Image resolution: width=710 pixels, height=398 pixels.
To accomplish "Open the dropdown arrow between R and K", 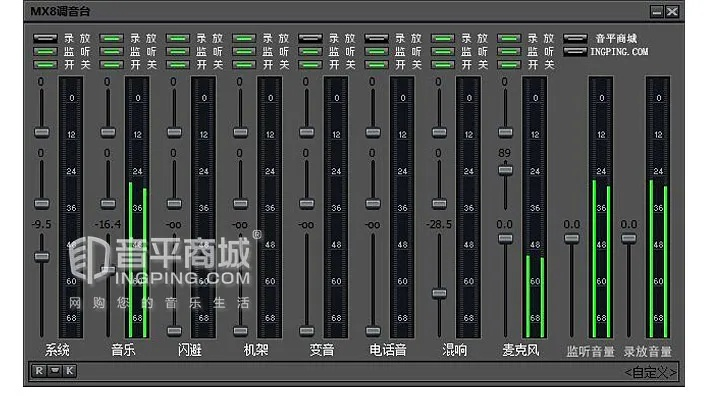I will pyautogui.click(x=55, y=371).
